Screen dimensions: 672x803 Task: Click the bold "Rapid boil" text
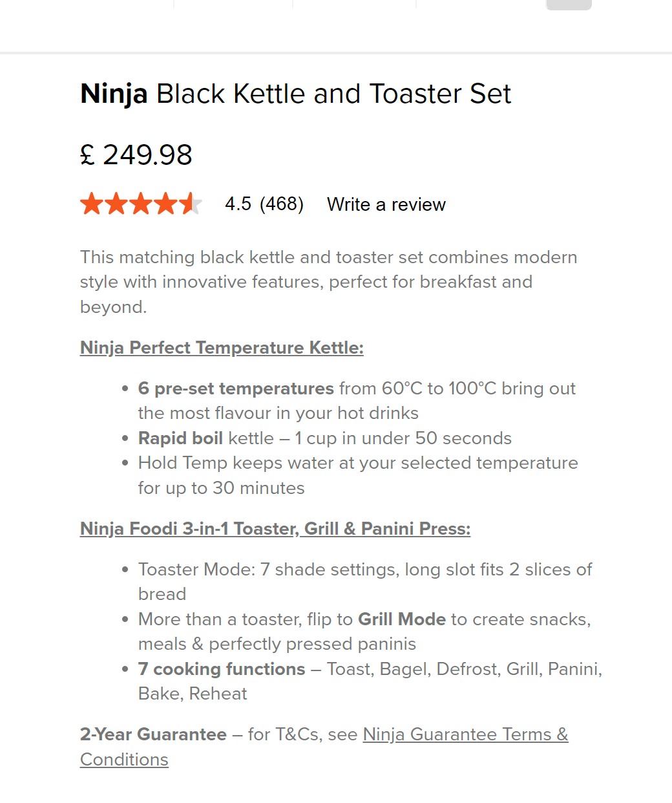[x=180, y=438]
